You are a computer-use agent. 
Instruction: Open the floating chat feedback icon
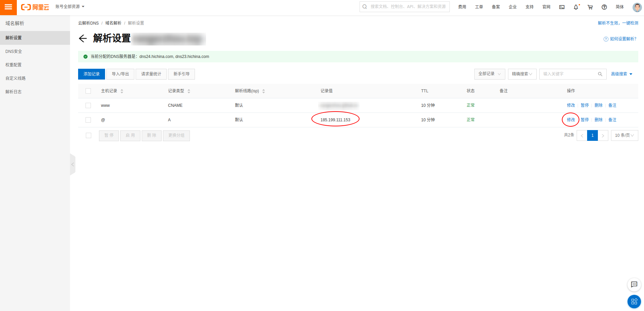(634, 284)
